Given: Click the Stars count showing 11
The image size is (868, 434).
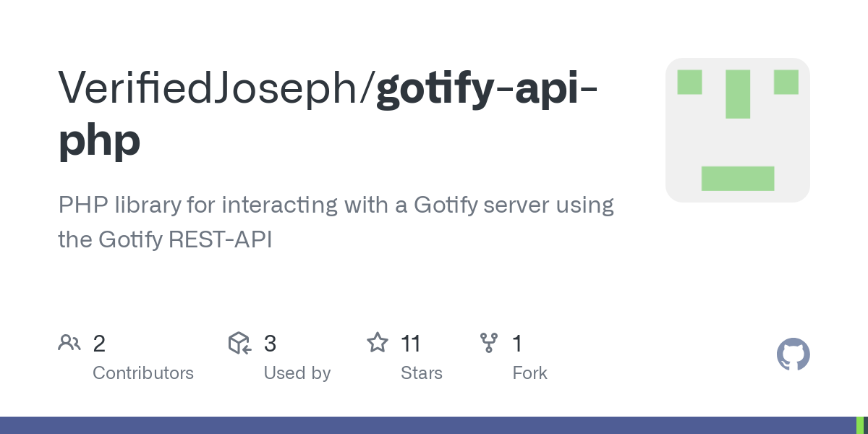Looking at the screenshot, I should tap(410, 344).
